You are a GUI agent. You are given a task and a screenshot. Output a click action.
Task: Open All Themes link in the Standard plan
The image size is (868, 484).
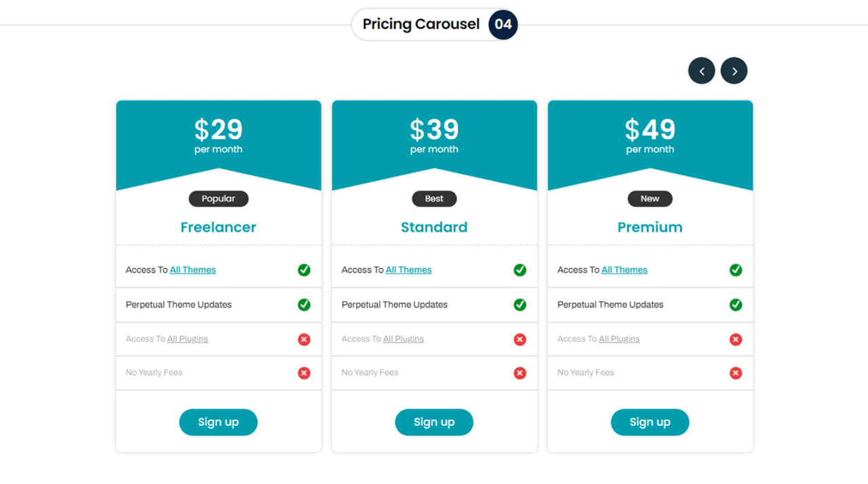pos(408,269)
